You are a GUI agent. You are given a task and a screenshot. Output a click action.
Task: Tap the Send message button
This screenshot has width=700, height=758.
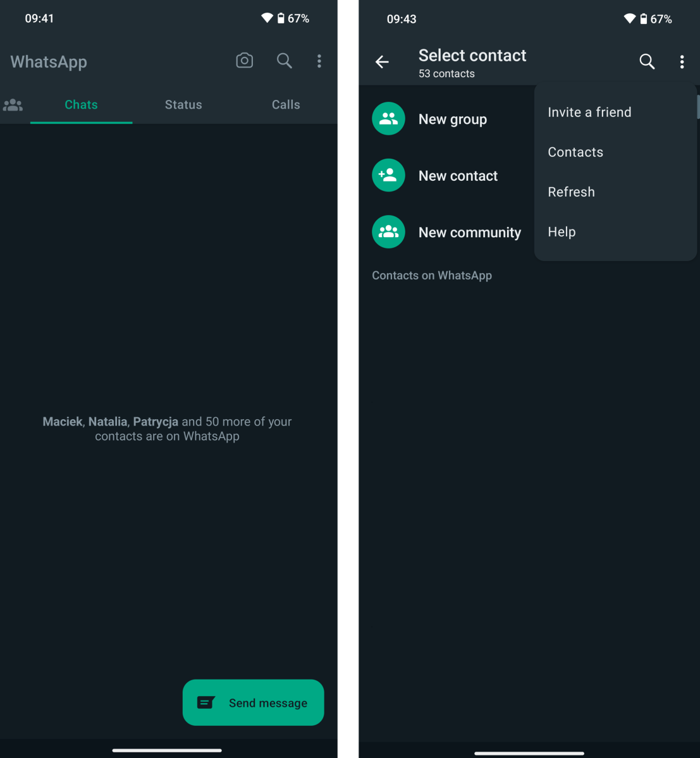coord(254,702)
